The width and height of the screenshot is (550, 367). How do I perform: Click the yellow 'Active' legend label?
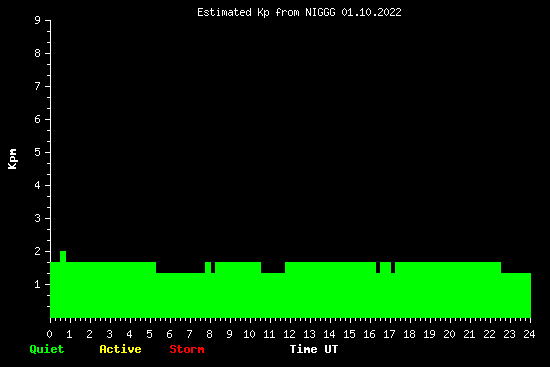click(120, 349)
